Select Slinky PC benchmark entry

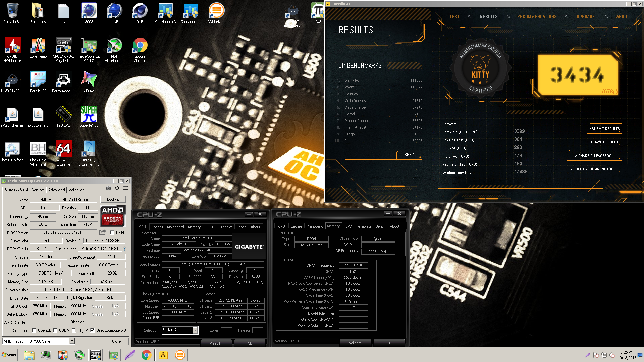click(380, 80)
